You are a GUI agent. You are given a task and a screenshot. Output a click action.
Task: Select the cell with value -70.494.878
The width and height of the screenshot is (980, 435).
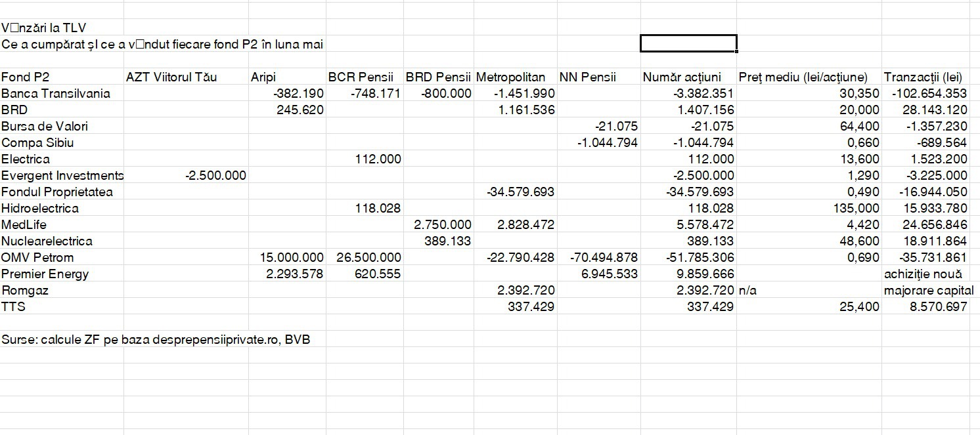[x=603, y=257]
